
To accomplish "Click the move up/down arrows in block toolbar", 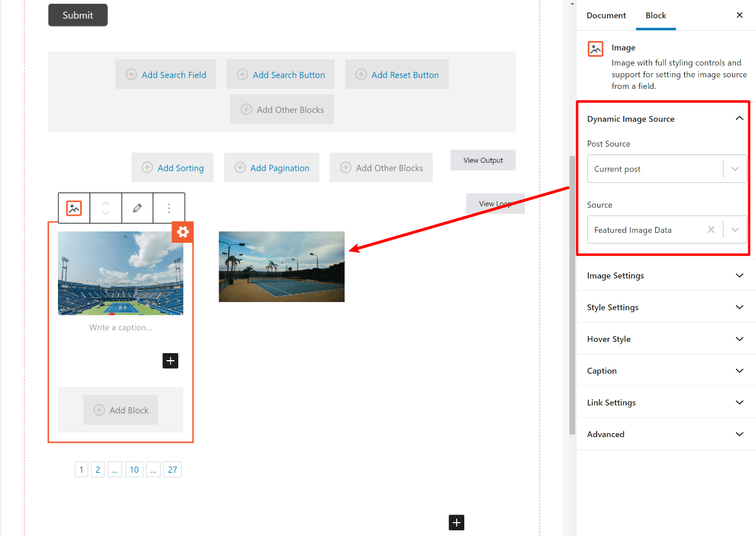I will [x=106, y=208].
